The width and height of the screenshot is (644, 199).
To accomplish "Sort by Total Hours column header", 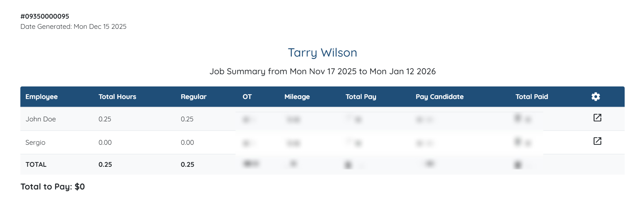I will [x=117, y=97].
